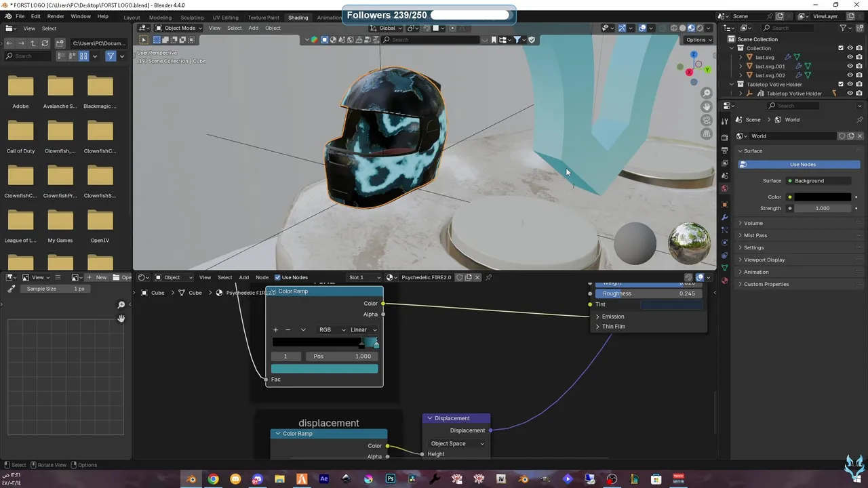Open the Object properties tab (orange square)
The image size is (868, 488).
[725, 204]
